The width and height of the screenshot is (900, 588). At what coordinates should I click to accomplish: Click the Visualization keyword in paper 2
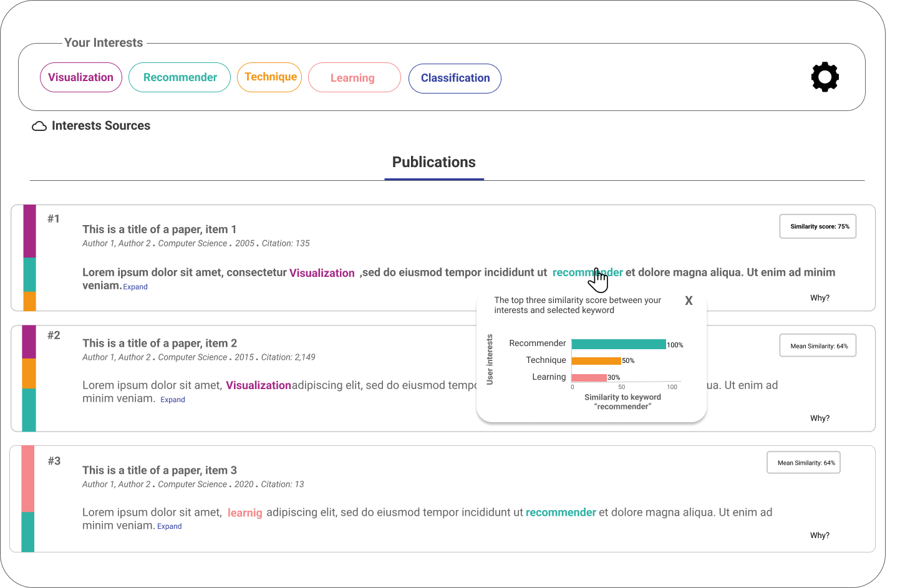point(258,385)
